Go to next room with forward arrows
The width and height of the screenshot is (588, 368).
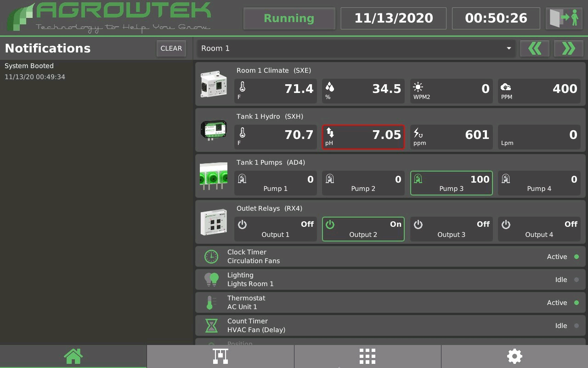point(568,48)
